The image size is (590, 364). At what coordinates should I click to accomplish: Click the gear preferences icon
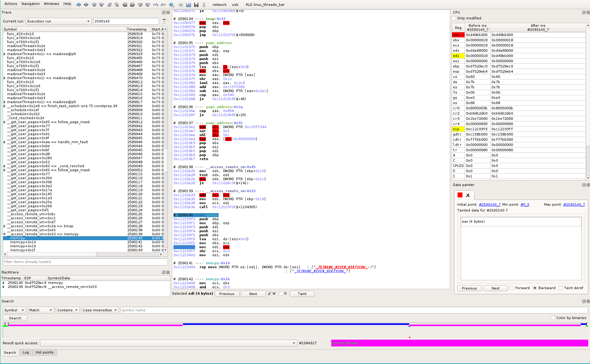(181, 5)
